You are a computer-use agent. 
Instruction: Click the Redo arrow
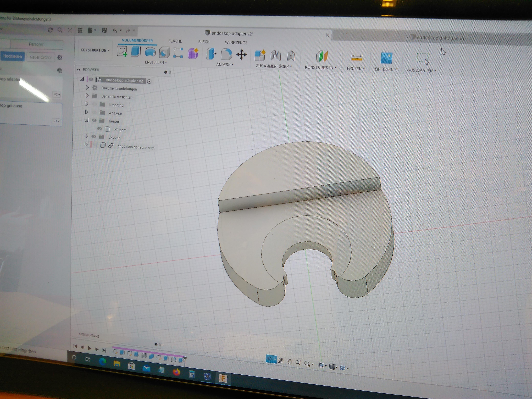click(x=128, y=31)
